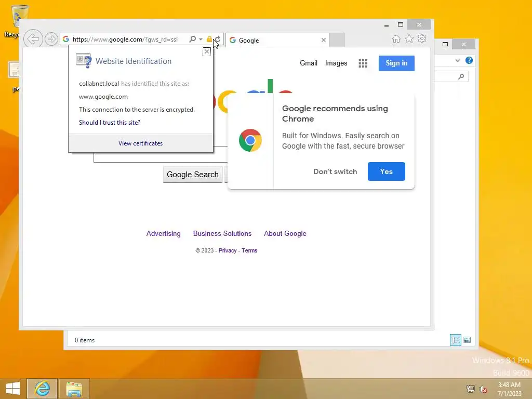Viewport: 532px width, 399px height.
Task: Minimize the Internet Explorer window
Action: click(387, 25)
